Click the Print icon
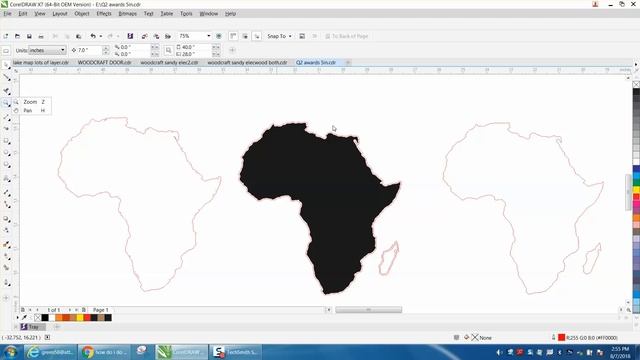 point(41,36)
